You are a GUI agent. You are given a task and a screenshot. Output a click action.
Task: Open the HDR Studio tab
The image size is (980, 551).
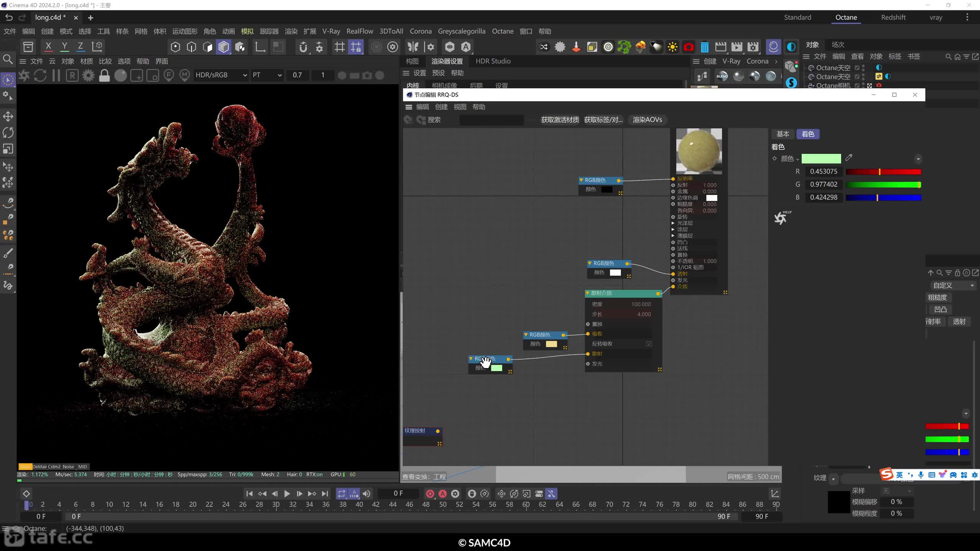(x=493, y=61)
